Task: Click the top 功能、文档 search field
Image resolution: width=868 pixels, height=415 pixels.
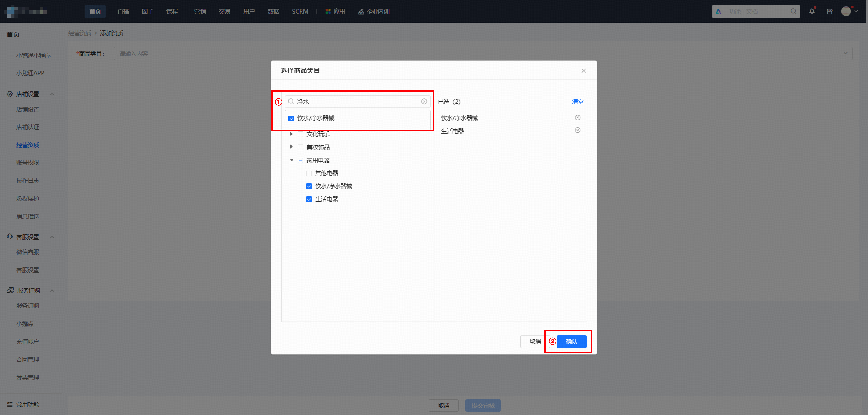Action: (756, 11)
